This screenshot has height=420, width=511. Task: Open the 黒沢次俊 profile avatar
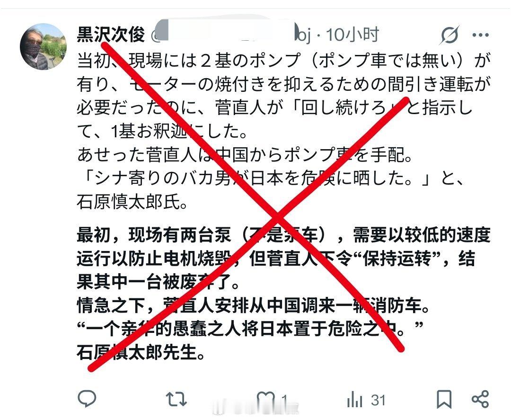click(44, 46)
